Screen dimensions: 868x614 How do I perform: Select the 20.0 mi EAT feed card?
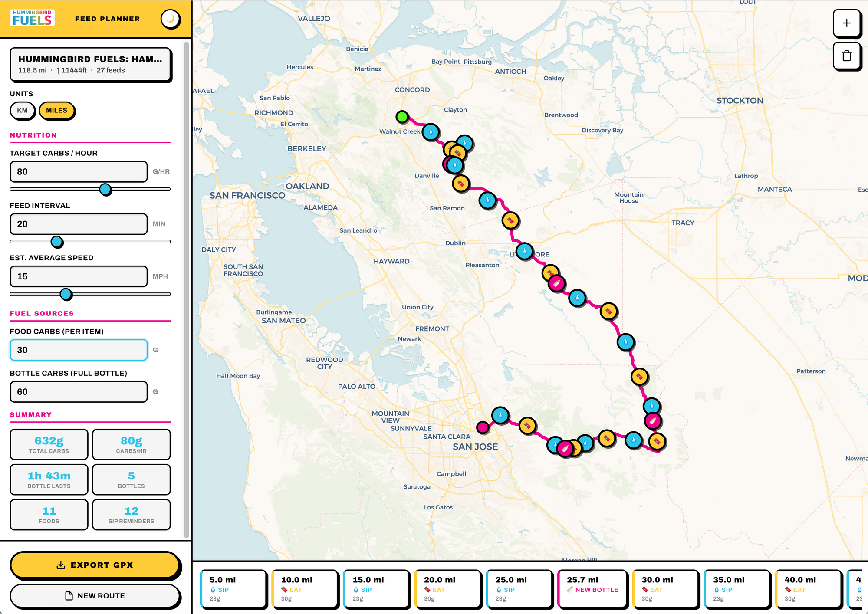pos(447,589)
